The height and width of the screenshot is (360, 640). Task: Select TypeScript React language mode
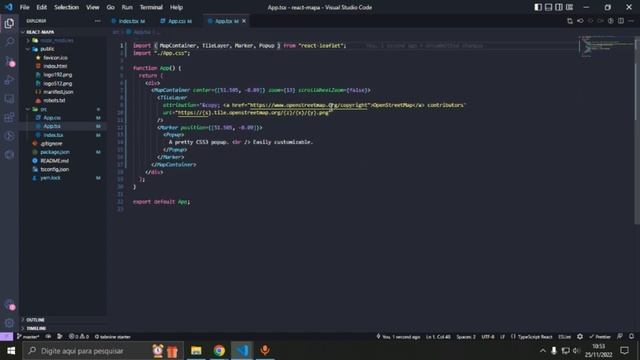click(x=532, y=337)
